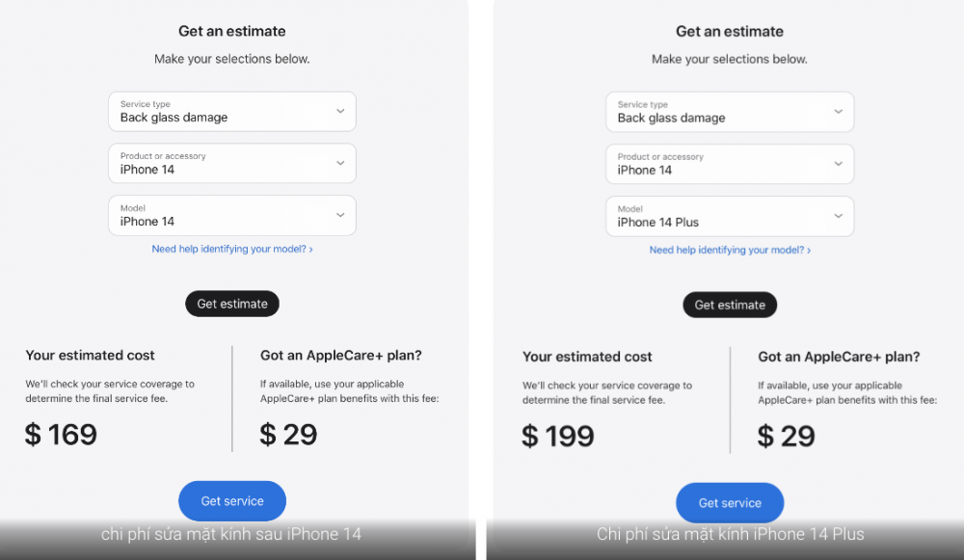964x560 pixels.
Task: Click Get service for the iPhone 14 Plus estimate
Action: pyautogui.click(x=730, y=502)
